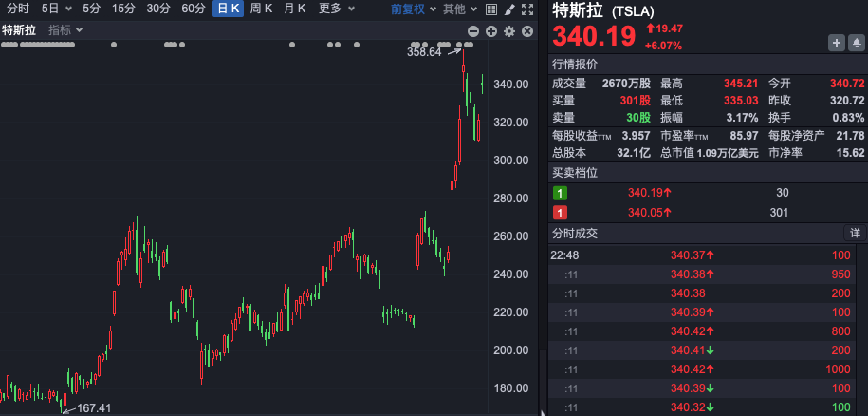The image size is (868, 416).
Task: Switch to 月K monthly chart
Action: pos(294,9)
